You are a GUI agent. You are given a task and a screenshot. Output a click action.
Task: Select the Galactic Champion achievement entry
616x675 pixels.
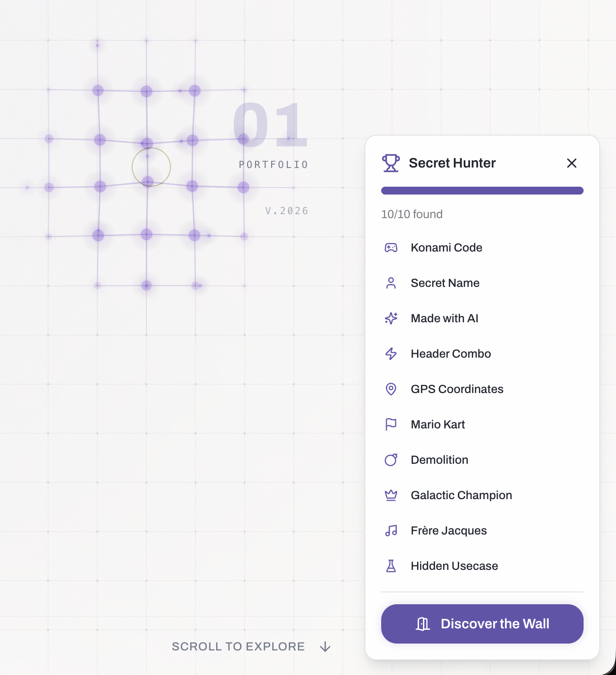coord(461,495)
